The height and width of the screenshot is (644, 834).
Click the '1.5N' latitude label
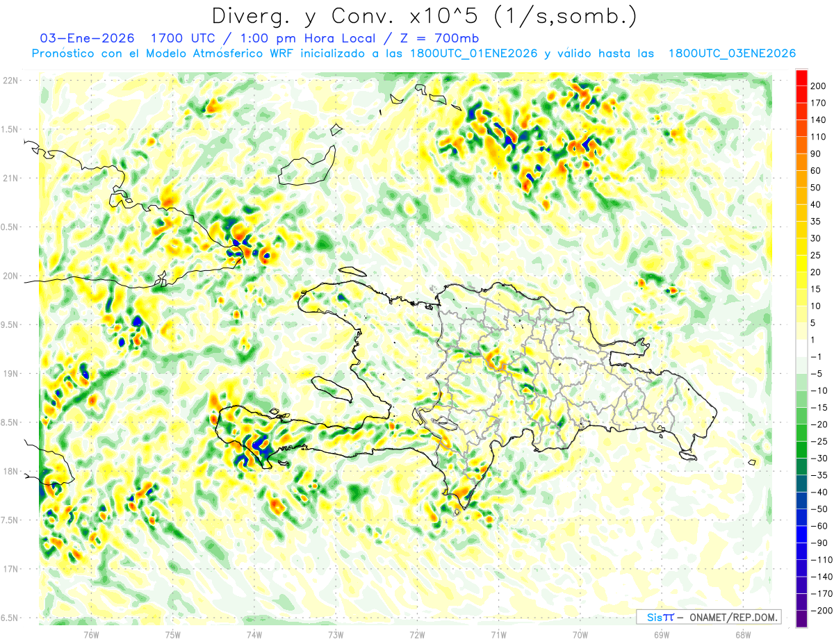[x=10, y=129]
